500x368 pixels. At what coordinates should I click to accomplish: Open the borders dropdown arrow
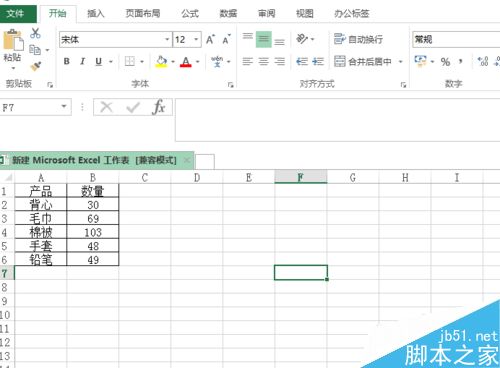142,62
